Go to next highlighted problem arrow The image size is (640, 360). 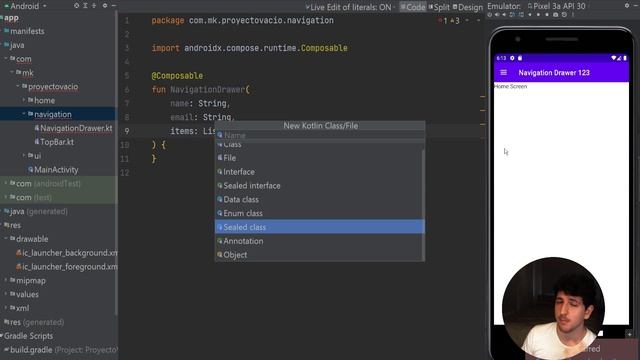[x=478, y=20]
